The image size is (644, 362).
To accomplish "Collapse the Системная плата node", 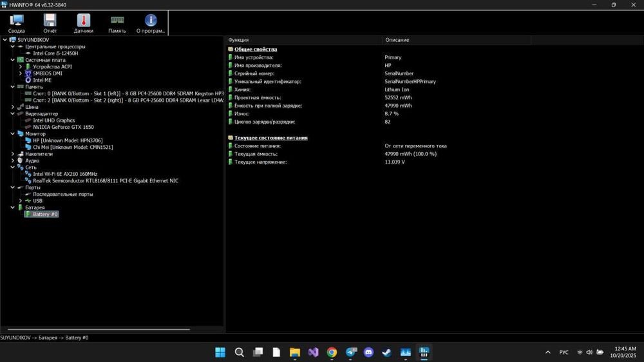I will pos(13,60).
